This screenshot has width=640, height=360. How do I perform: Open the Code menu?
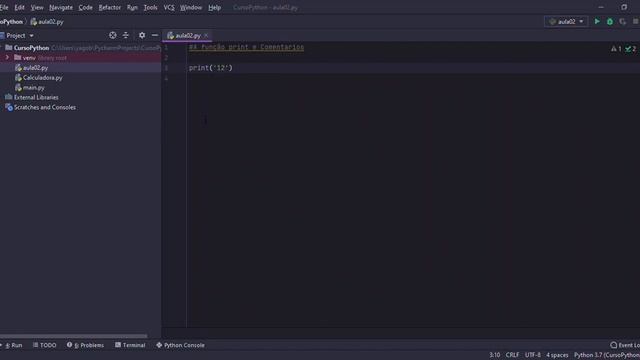[85, 7]
